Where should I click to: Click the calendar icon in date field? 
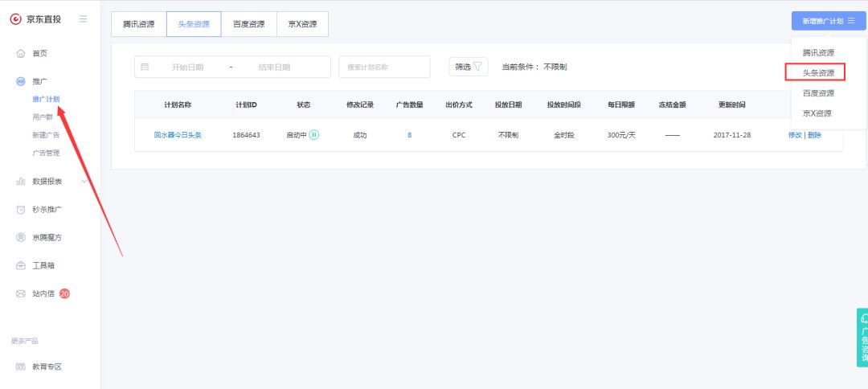pyautogui.click(x=145, y=67)
